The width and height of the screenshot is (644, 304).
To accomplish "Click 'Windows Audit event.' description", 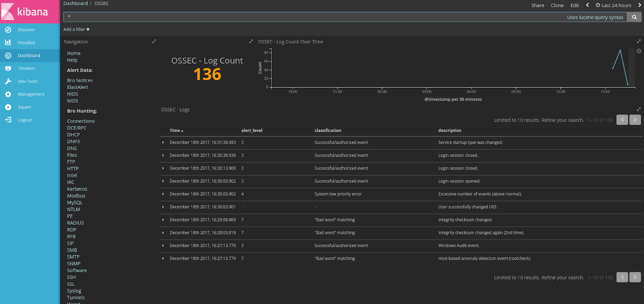I will point(459,246).
